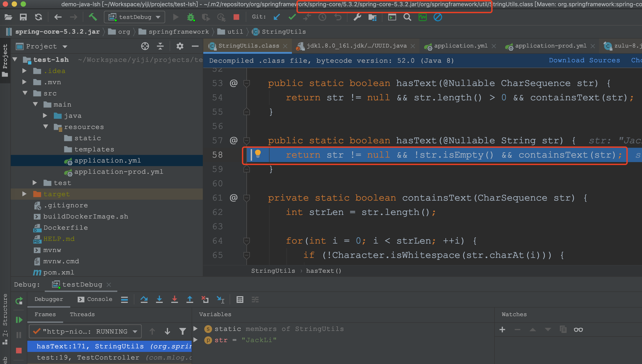Fold the for loop at line 64
This screenshot has height=364, width=642.
(247, 241)
